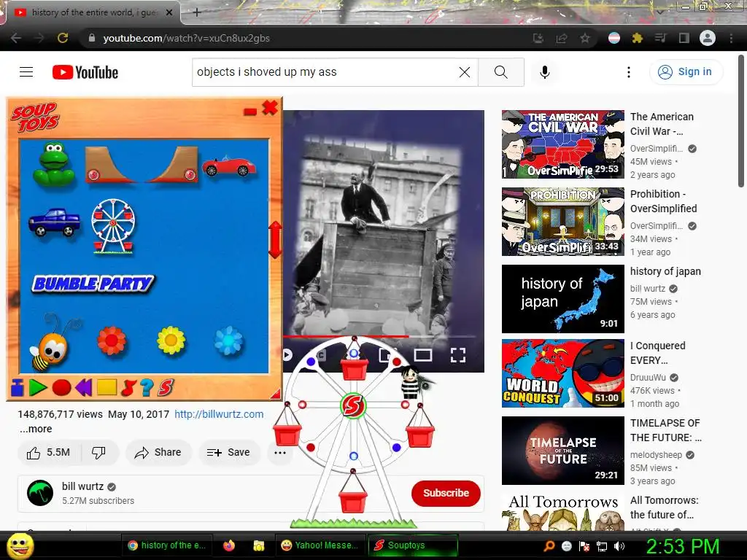Open history of japan thumbnail
747x560 pixels.
pos(563,299)
